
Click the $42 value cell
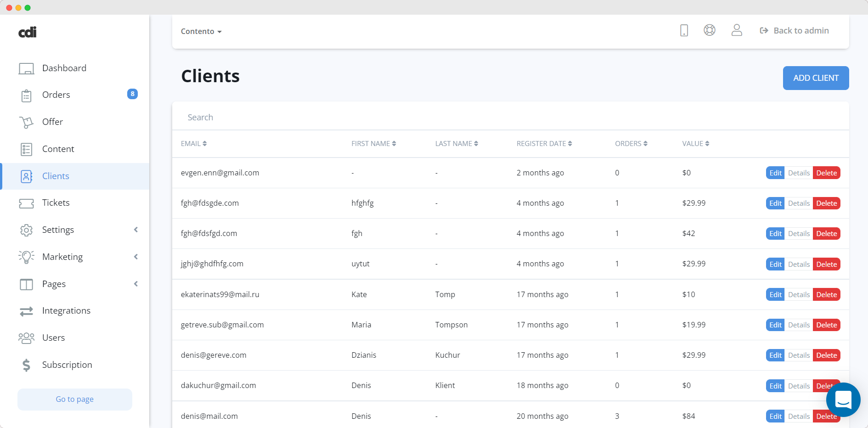coord(688,233)
